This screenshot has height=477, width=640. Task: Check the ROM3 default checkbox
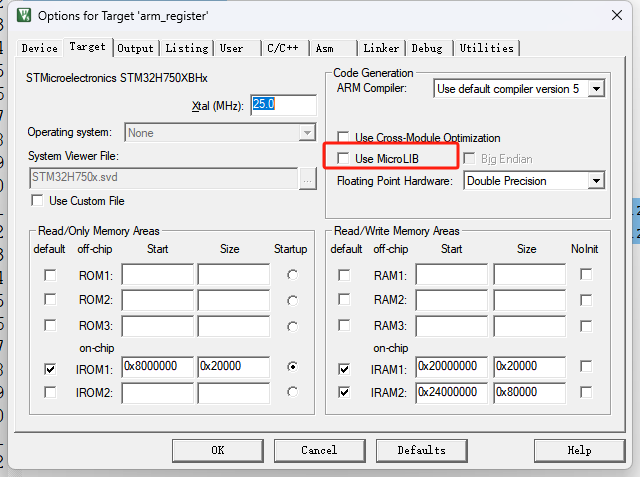(x=50, y=325)
